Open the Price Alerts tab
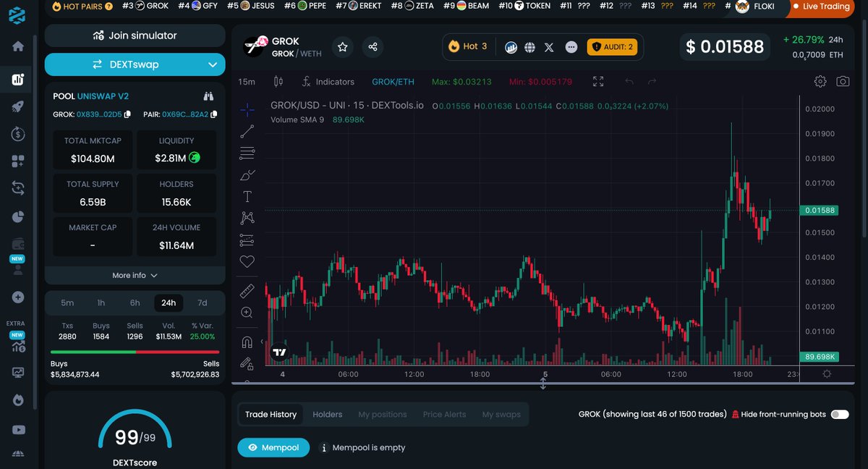This screenshot has width=868, height=469. point(445,414)
